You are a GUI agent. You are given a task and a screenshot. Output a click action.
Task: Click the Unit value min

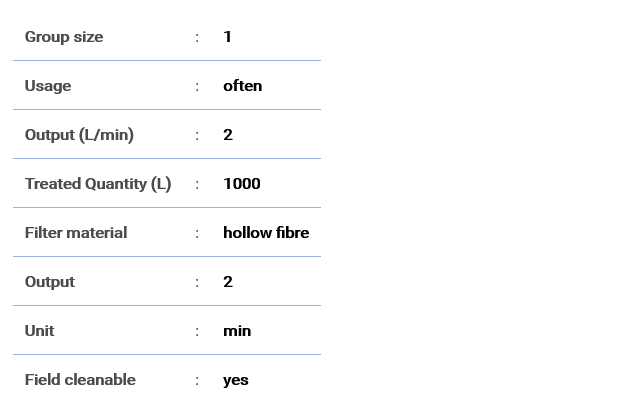(x=237, y=331)
